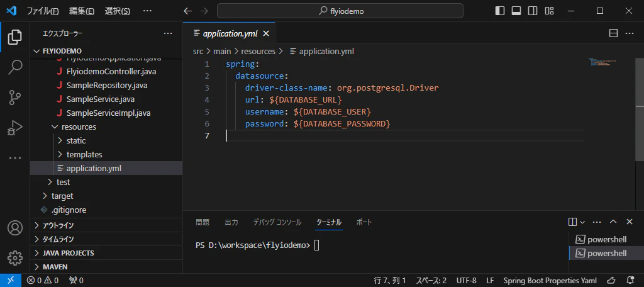The image size is (644, 287).
Task: Expand the MAVEN section
Action: pos(107,267)
